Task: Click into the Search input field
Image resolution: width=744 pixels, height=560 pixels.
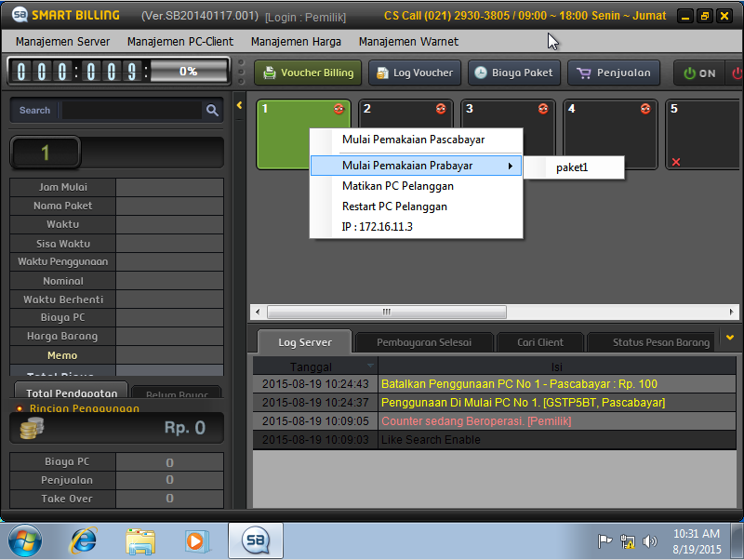Action: [132, 110]
